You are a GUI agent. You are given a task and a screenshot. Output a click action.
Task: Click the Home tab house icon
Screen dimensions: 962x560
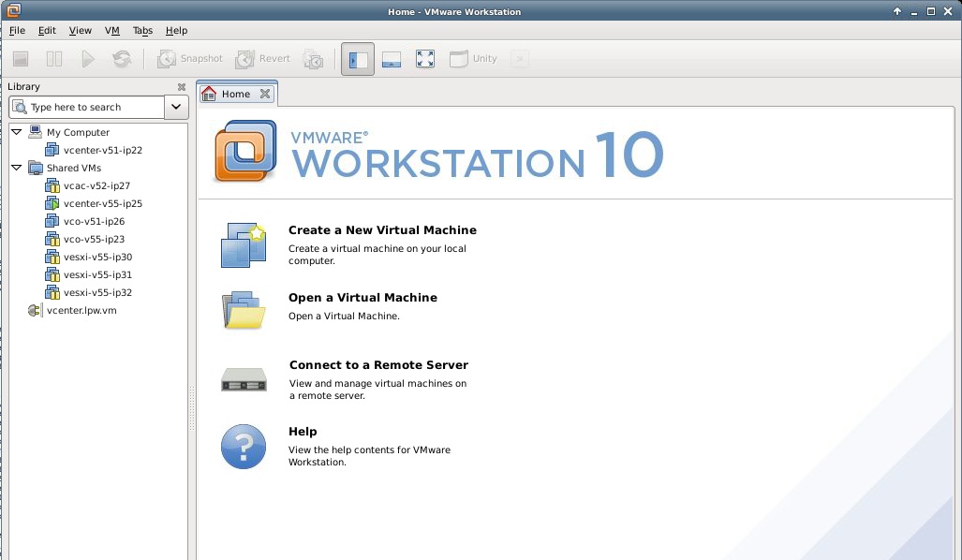click(x=209, y=94)
